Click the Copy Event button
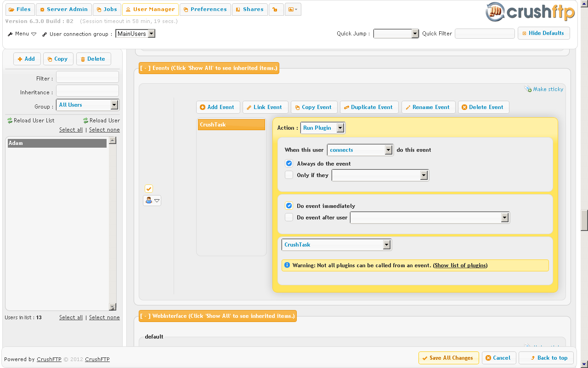 pos(314,107)
